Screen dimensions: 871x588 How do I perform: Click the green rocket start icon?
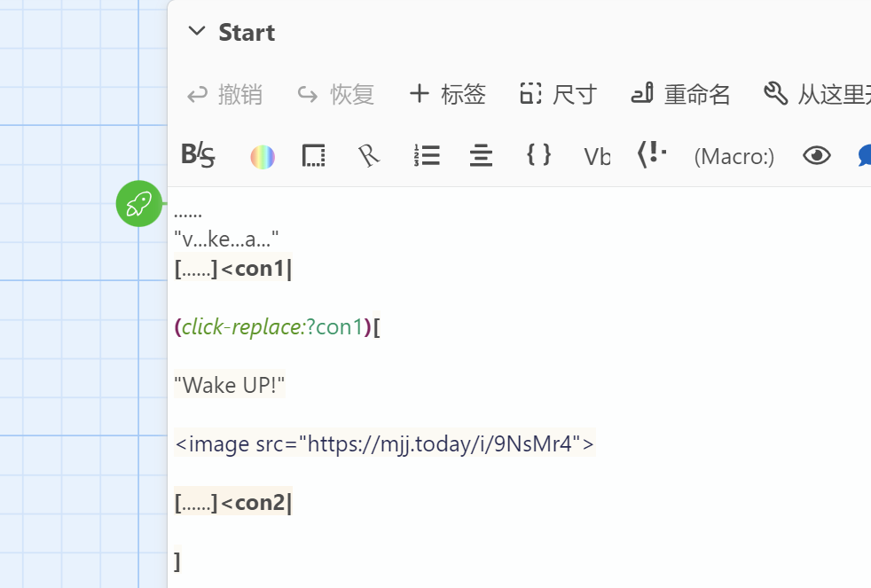(139, 203)
